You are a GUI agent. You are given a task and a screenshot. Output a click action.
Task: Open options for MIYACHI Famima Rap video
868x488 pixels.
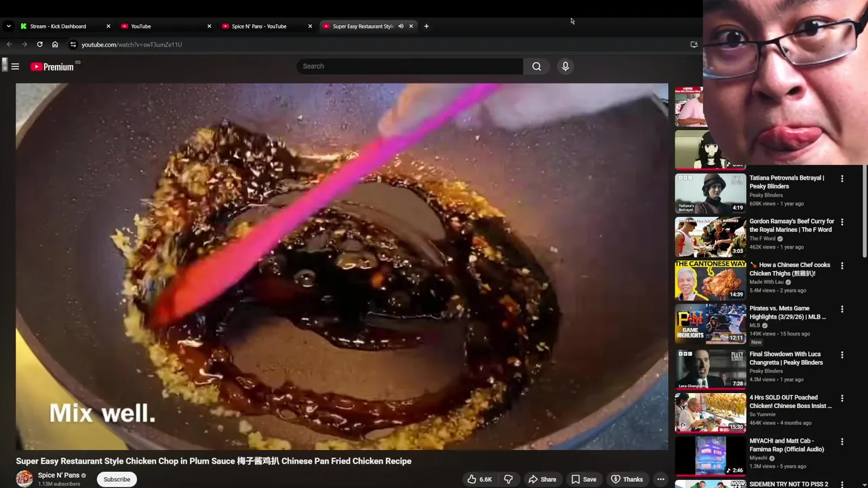click(842, 442)
